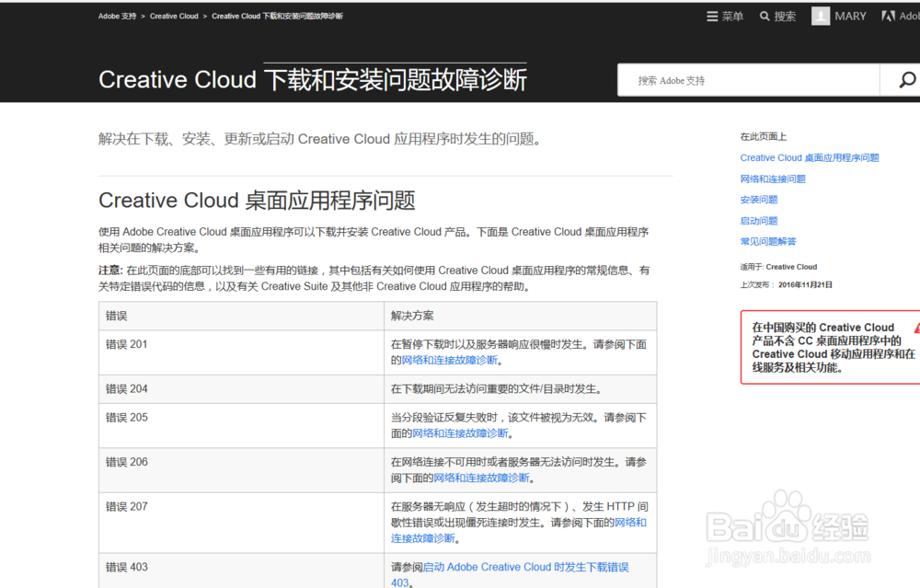This screenshot has width=920, height=588.
Task: Open 网络和连接故障诊断 link in 错误 205 row
Action: pyautogui.click(x=460, y=433)
